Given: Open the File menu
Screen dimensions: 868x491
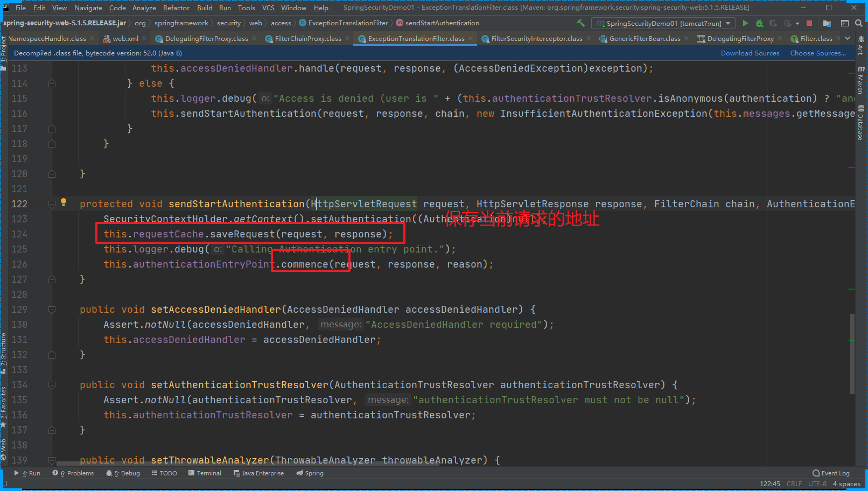Looking at the screenshot, I should coord(20,8).
